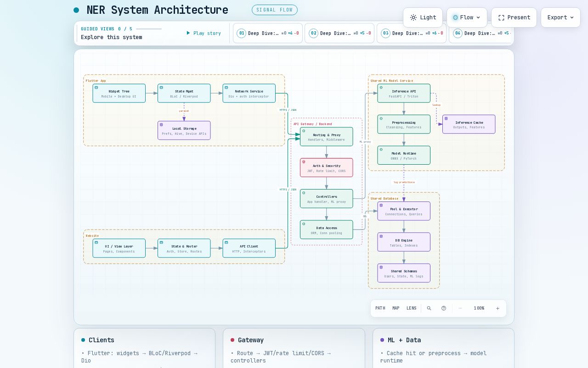Select the Preprocessing node
Image resolution: width=588 pixels, height=368 pixels.
pos(404,124)
